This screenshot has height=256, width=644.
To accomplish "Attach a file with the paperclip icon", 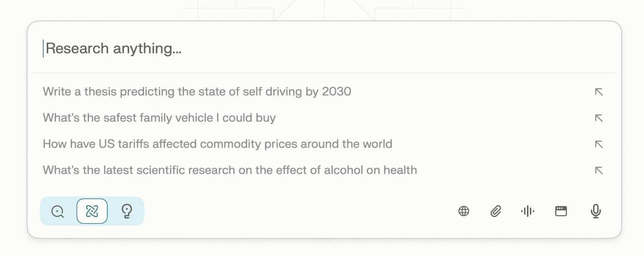I will (495, 211).
